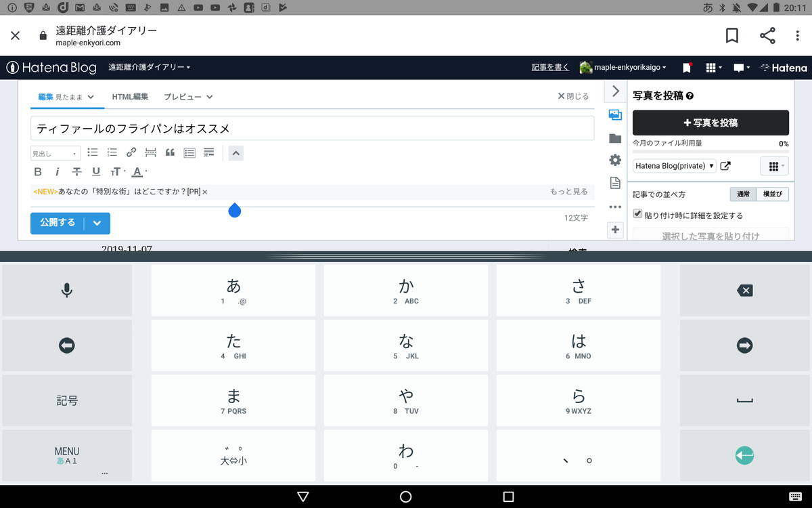Insert a hyperlink with the link icon
This screenshot has width=812, height=508.
tap(131, 153)
